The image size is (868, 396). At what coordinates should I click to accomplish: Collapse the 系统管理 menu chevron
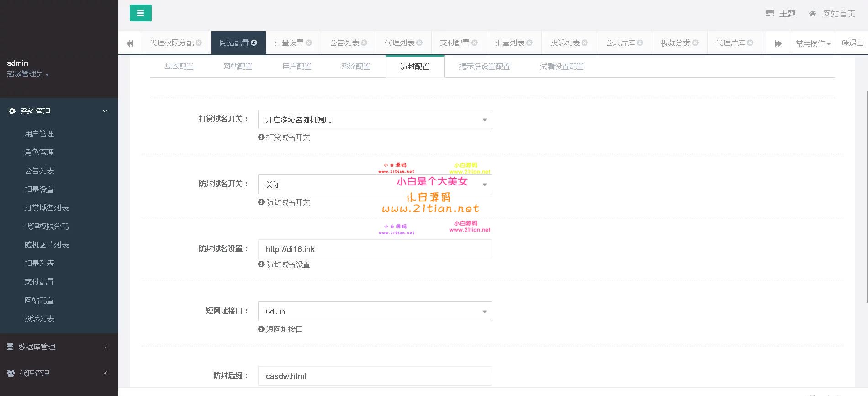point(105,111)
